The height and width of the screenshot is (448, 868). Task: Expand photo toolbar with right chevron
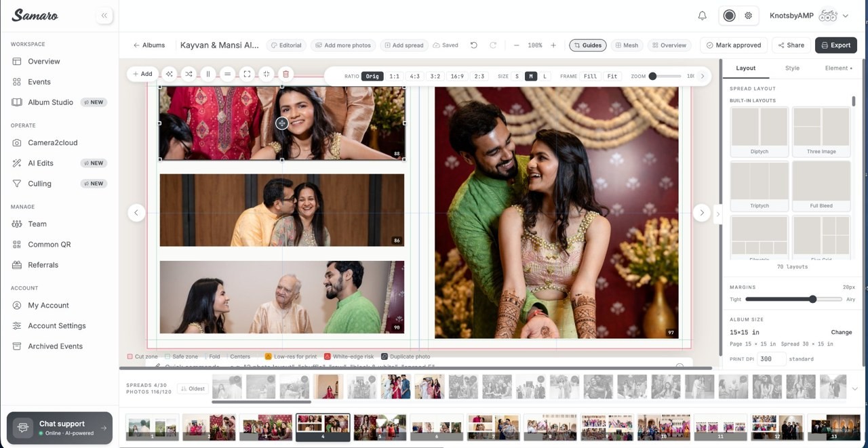tap(703, 77)
